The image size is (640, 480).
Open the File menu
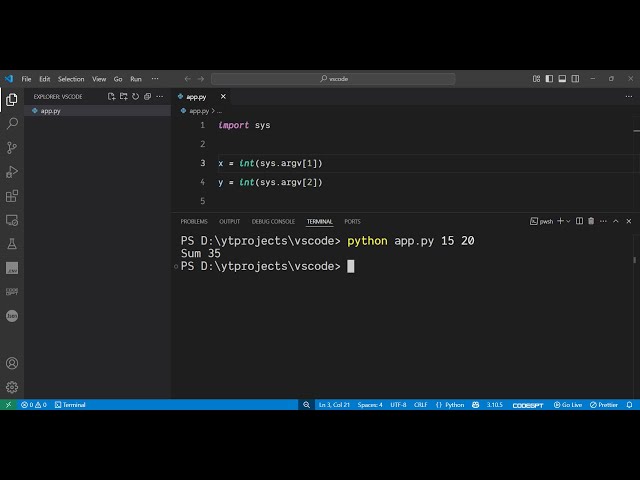(27, 79)
